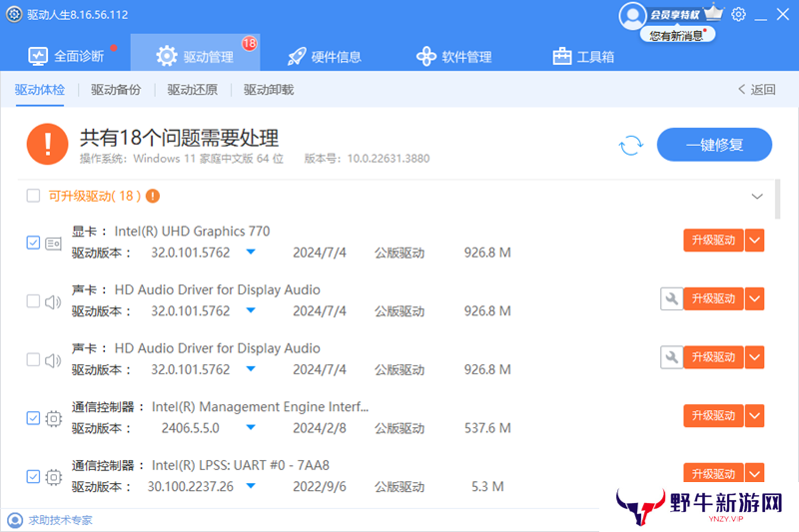
Task: Switch to 软件管理 tab
Action: 454,57
